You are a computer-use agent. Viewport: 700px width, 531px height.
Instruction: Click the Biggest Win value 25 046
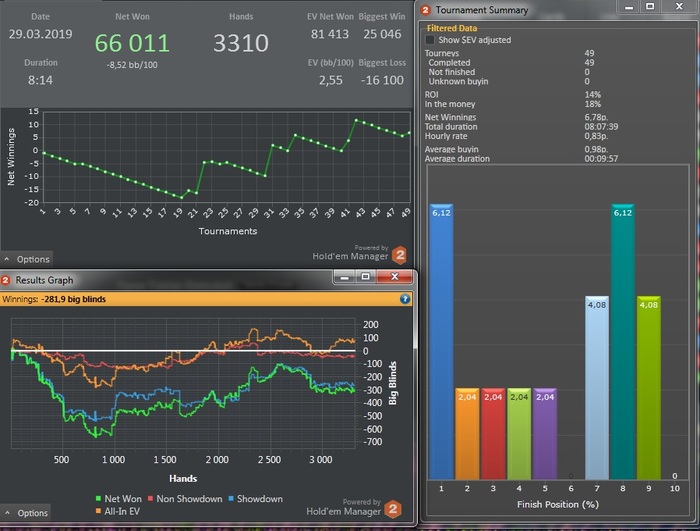[382, 34]
